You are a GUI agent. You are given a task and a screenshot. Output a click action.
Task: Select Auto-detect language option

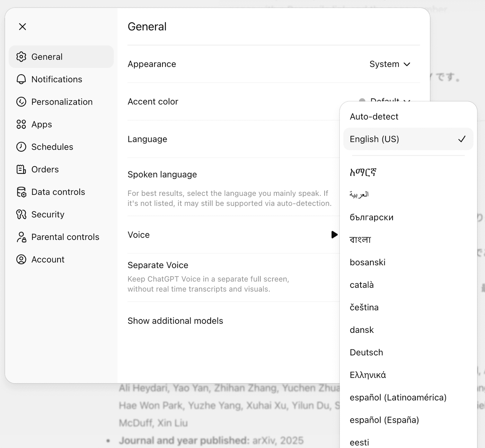(x=374, y=117)
